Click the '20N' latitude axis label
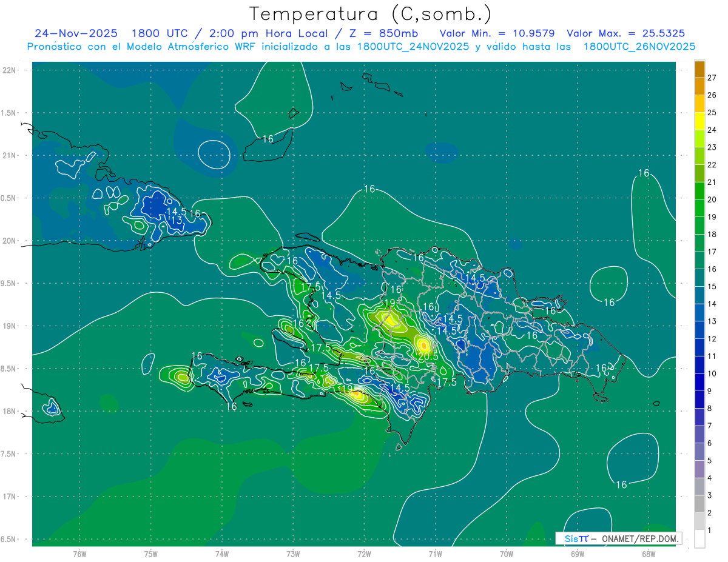This screenshot has height=562, width=728. (x=8, y=241)
